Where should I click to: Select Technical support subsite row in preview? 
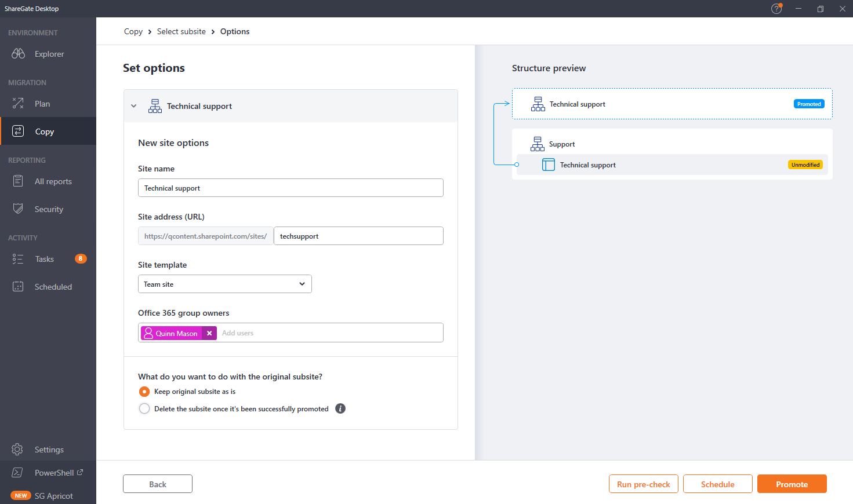pyautogui.click(x=672, y=165)
